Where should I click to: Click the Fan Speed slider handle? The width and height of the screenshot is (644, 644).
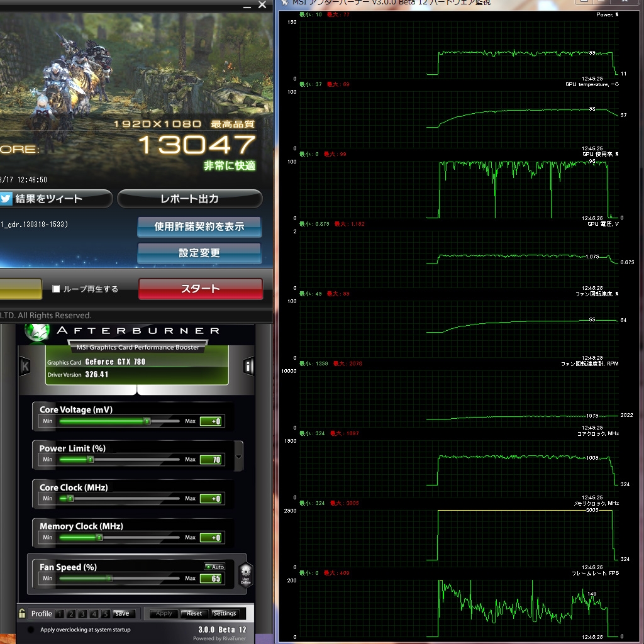(109, 579)
